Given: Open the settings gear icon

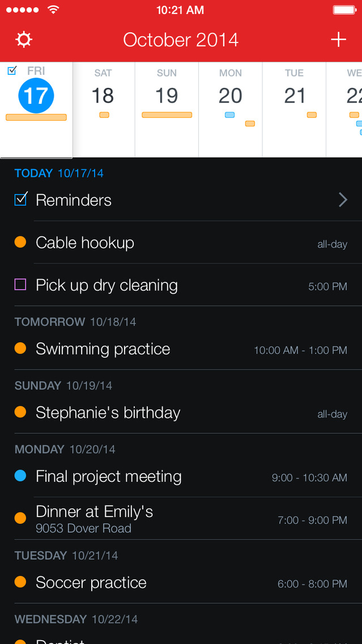Looking at the screenshot, I should [x=24, y=40].
